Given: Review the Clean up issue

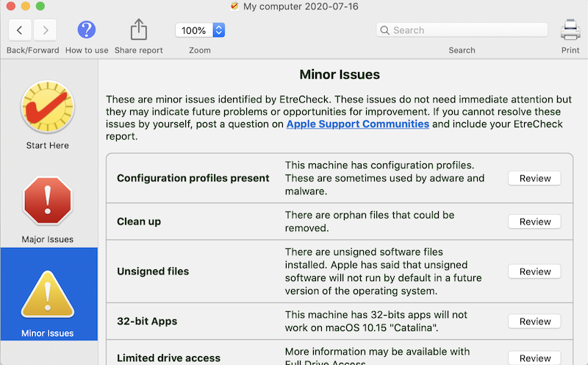Looking at the screenshot, I should click(534, 222).
